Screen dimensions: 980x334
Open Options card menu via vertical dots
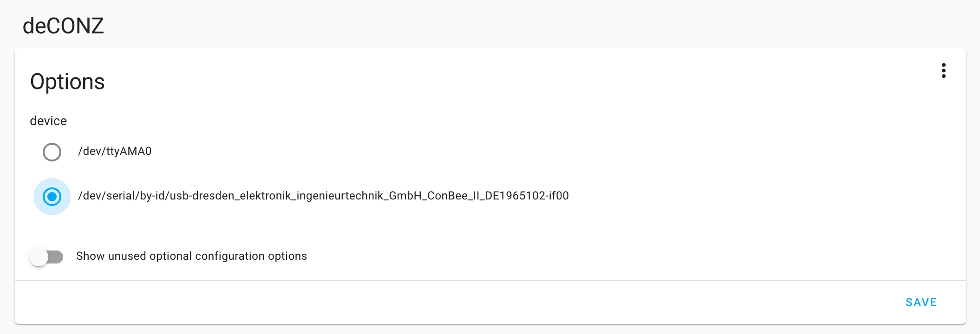[943, 71]
